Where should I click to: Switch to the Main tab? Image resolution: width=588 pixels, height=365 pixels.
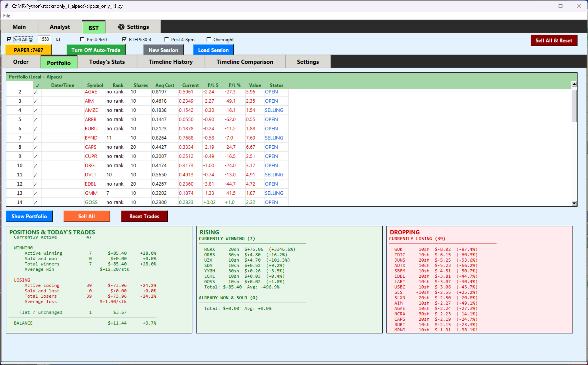click(x=19, y=27)
